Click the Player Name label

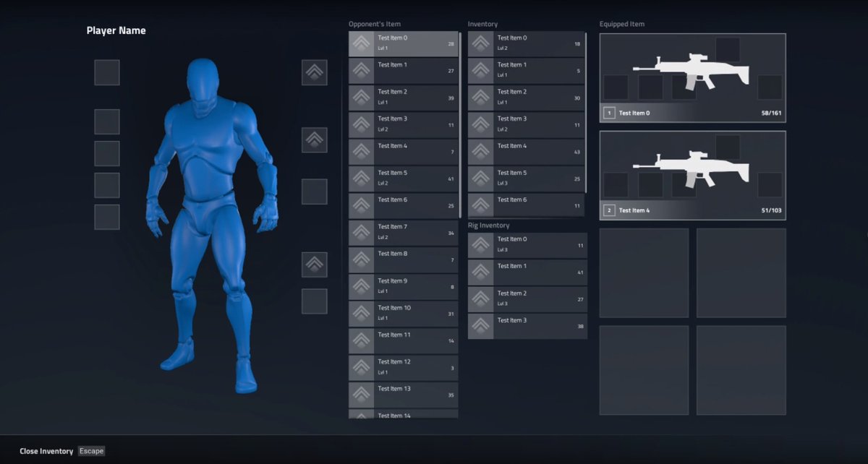[x=116, y=30]
